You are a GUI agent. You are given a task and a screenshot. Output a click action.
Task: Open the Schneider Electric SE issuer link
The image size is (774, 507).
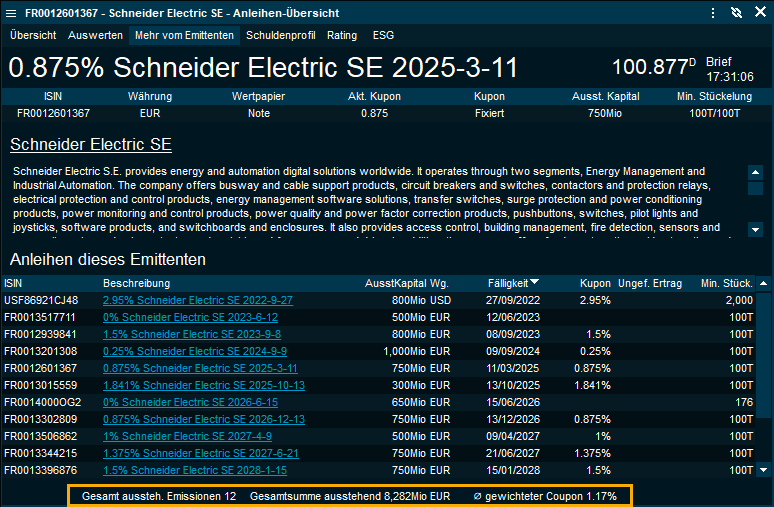[91, 144]
